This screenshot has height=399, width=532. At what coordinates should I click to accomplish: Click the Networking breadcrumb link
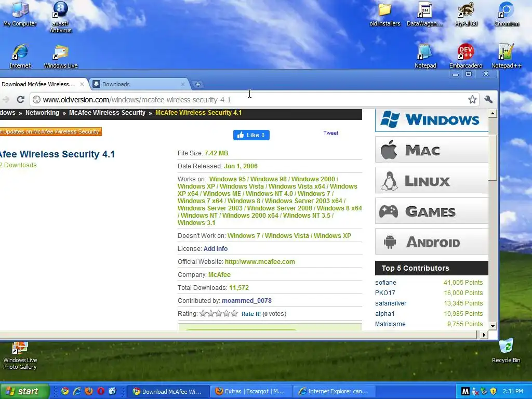(x=42, y=113)
